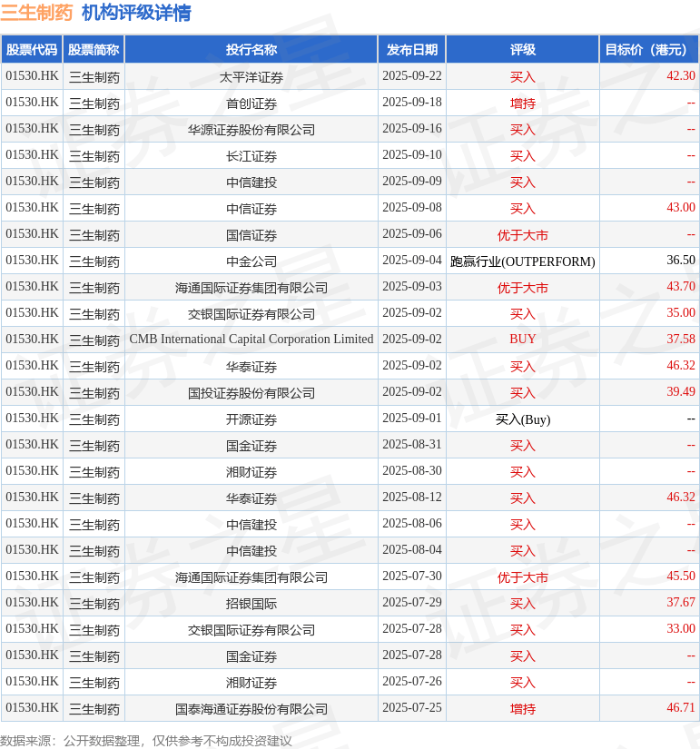Click the 2025-09-22 date cell

(x=412, y=76)
